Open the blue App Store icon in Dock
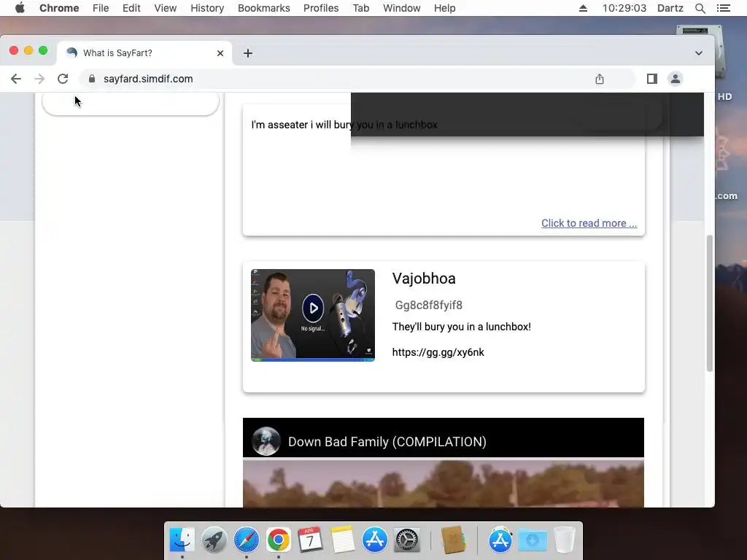Screen dimensions: 747x560 coord(374,540)
